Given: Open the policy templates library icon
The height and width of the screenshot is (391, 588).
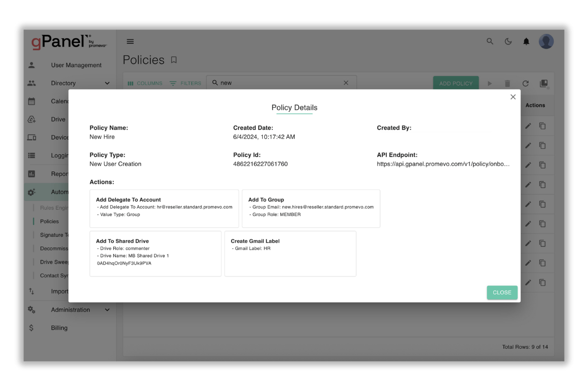Looking at the screenshot, I should click(x=544, y=83).
